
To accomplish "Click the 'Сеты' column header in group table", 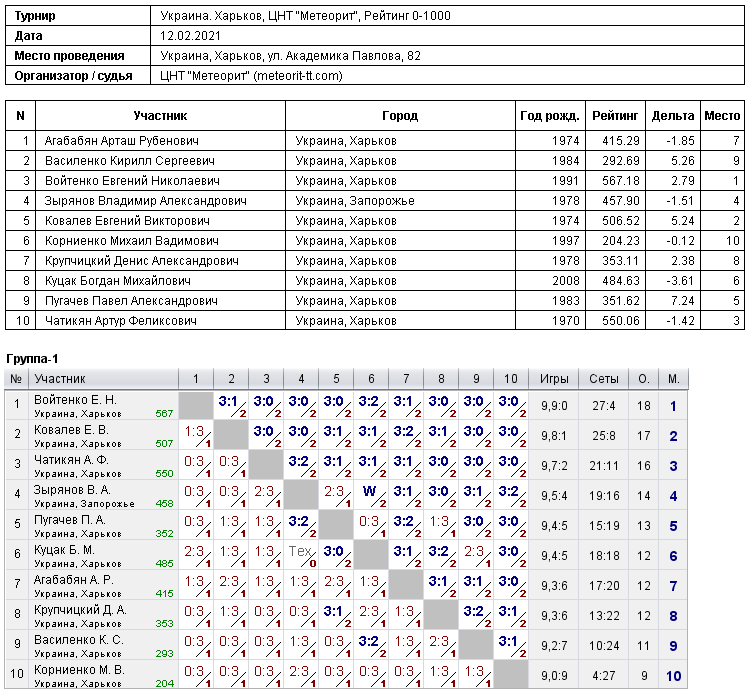I will 604,379.
